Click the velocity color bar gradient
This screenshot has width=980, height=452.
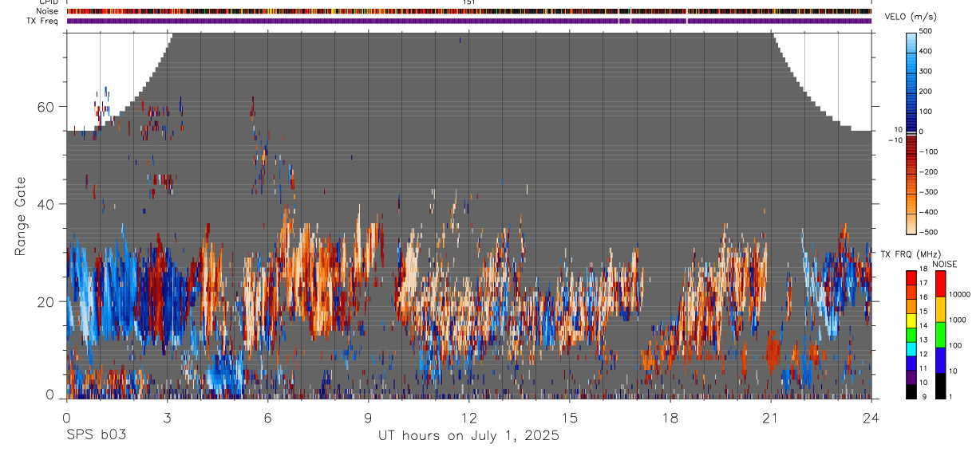tap(911, 132)
